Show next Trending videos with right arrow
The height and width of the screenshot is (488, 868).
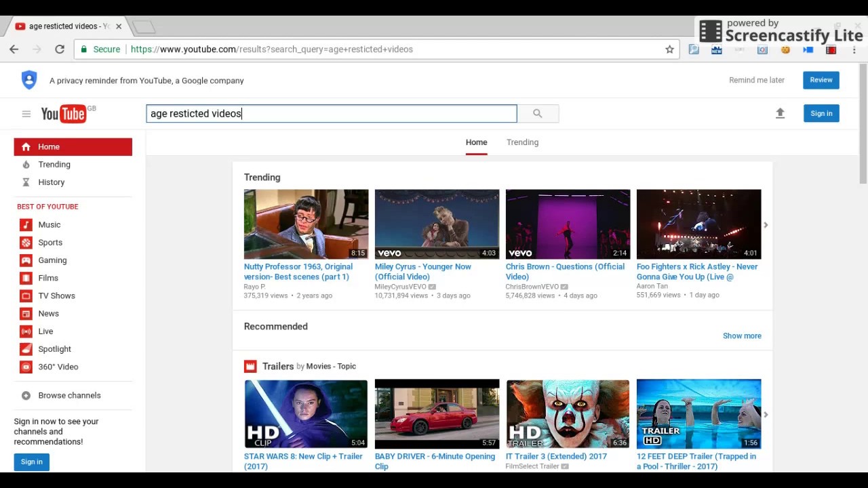click(x=766, y=225)
